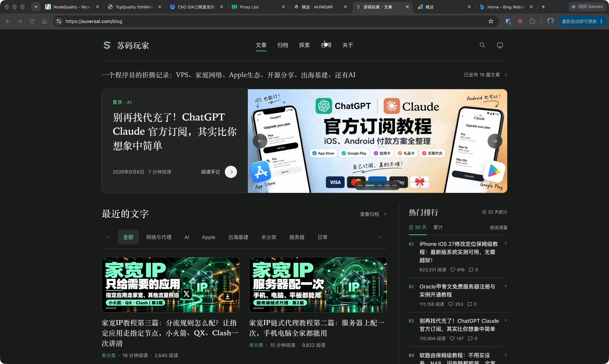The width and height of the screenshot is (609, 364).
Task: Open a new browser tab
Action: coord(543,7)
